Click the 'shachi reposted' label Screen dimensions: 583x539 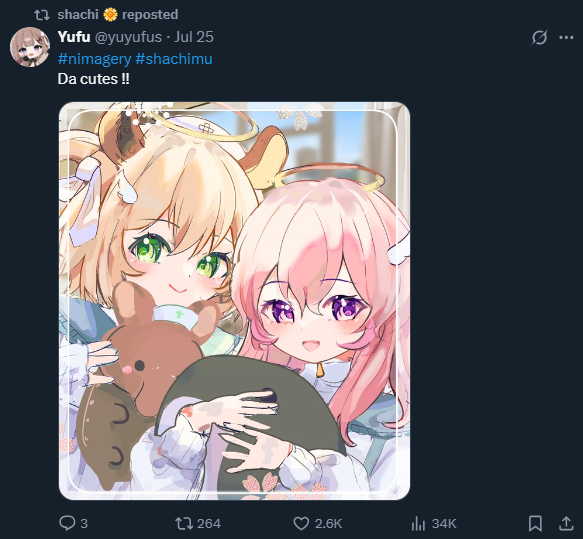[118, 14]
